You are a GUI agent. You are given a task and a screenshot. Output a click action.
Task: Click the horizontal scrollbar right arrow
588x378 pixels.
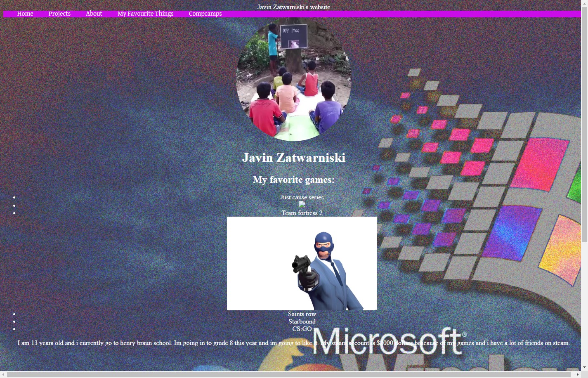578,374
